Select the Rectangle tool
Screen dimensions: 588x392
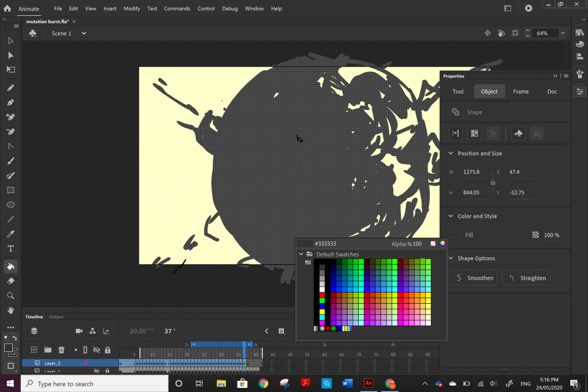(11, 190)
